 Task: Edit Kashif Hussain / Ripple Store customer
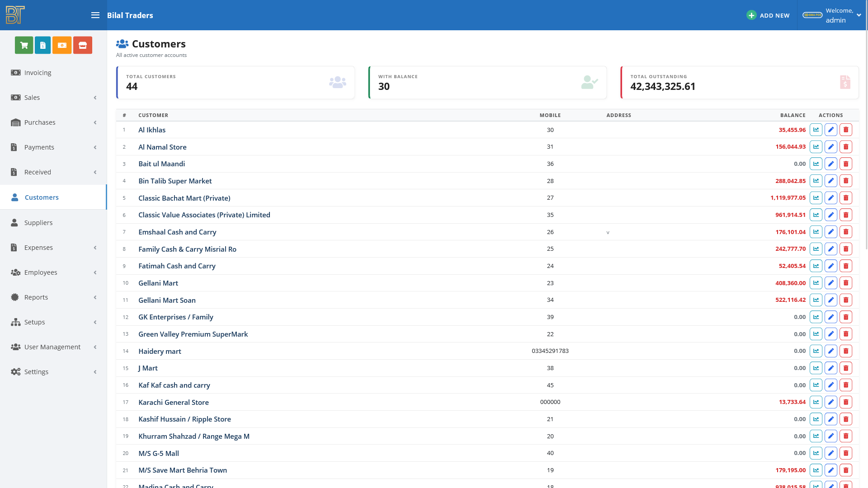pos(831,419)
